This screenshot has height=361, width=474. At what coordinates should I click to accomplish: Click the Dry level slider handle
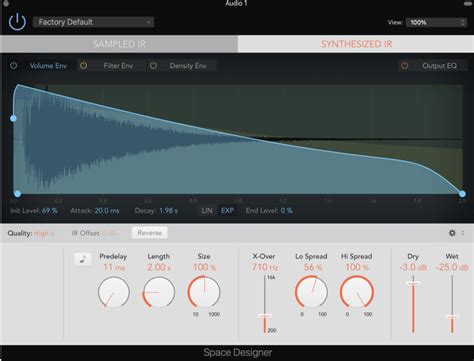tap(413, 283)
